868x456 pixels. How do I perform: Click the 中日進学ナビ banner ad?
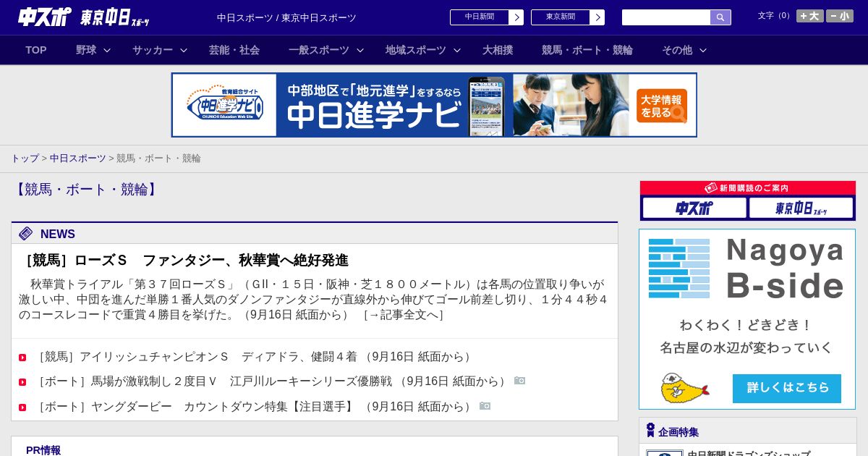coord(434,105)
